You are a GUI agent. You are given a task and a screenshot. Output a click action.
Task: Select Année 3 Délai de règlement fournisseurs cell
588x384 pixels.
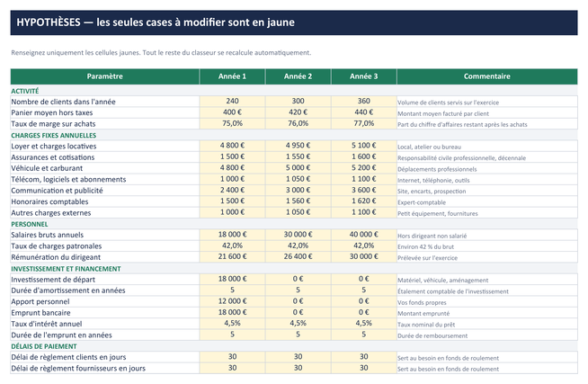[363, 368]
